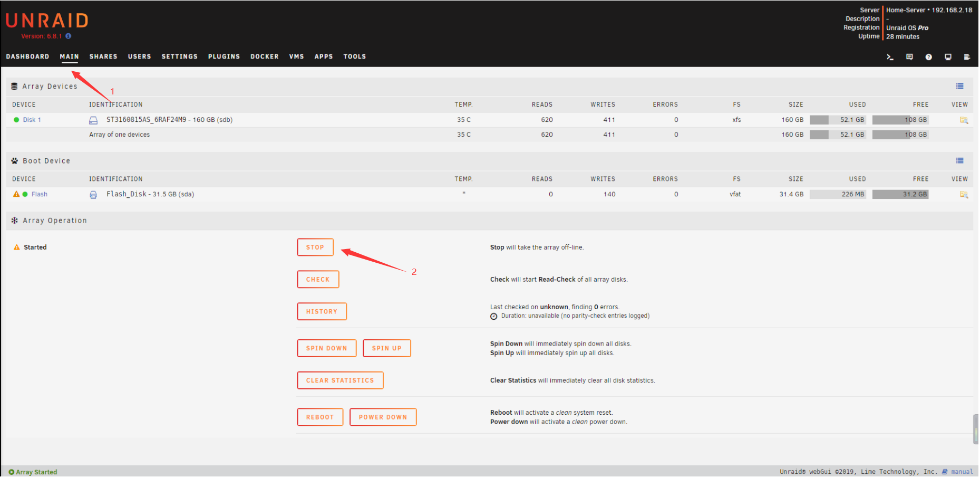This screenshot has width=980, height=477.
Task: Toggle Array Devices list view icon
Action: [x=959, y=86]
